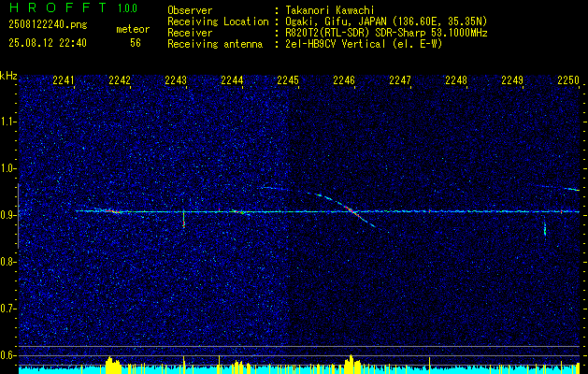Click time marker 2242
Screen dimensions: 588x374
[x=120, y=79]
